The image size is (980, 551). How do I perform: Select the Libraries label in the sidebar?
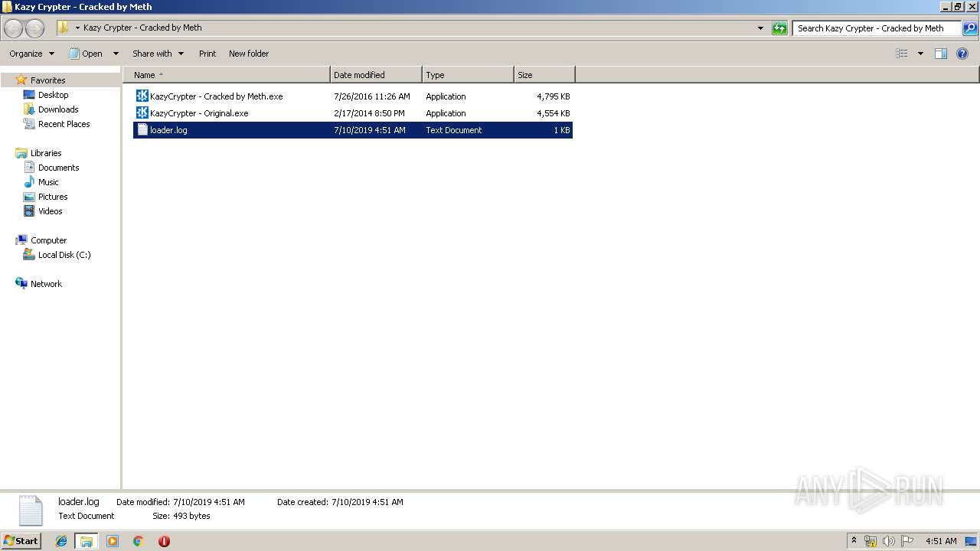(x=46, y=153)
